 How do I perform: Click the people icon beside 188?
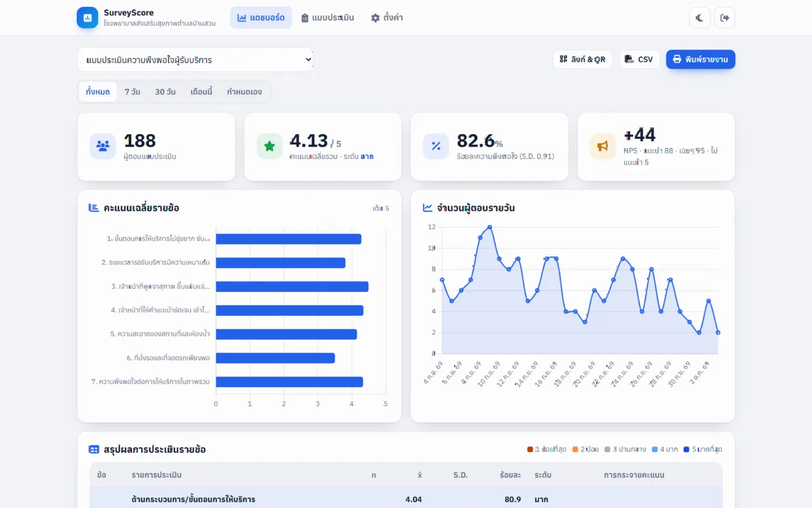click(x=103, y=146)
